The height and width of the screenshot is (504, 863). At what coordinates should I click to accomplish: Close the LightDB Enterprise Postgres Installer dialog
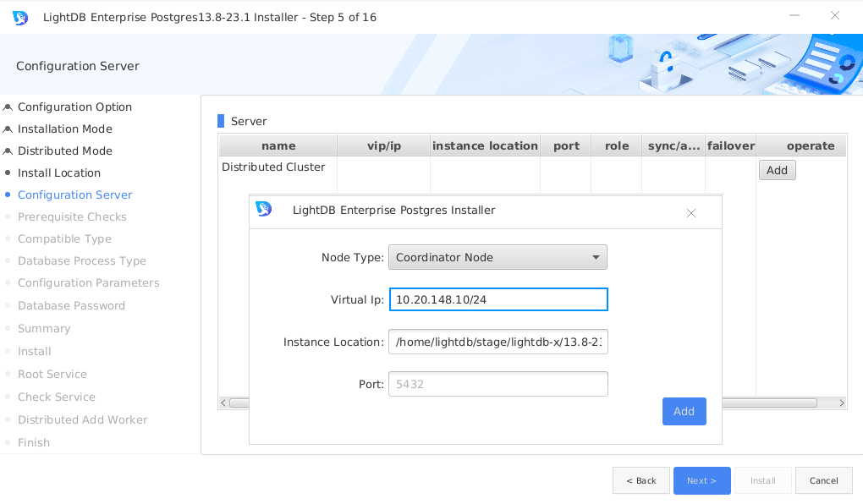(x=691, y=213)
